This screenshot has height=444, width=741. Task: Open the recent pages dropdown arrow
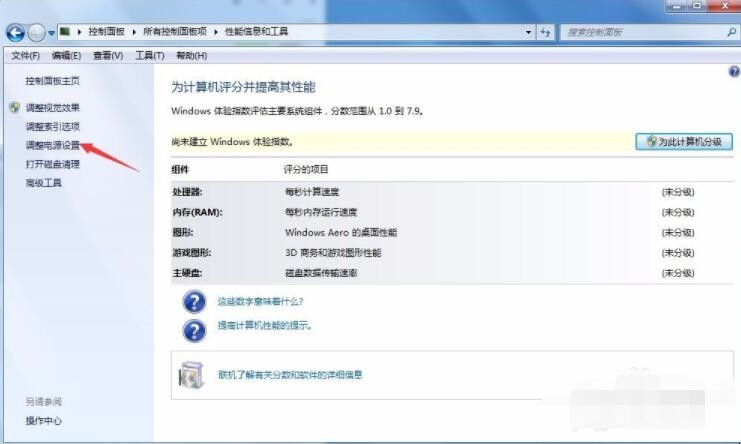pyautogui.click(x=52, y=33)
